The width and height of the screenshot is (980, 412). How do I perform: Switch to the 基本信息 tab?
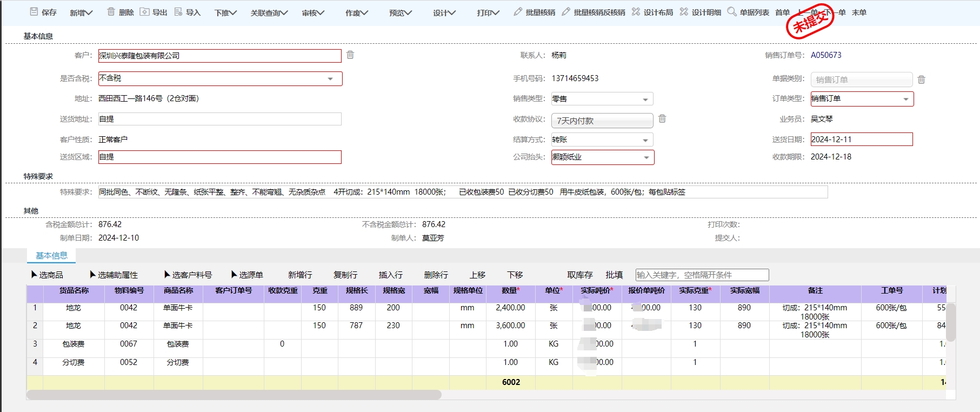[51, 256]
